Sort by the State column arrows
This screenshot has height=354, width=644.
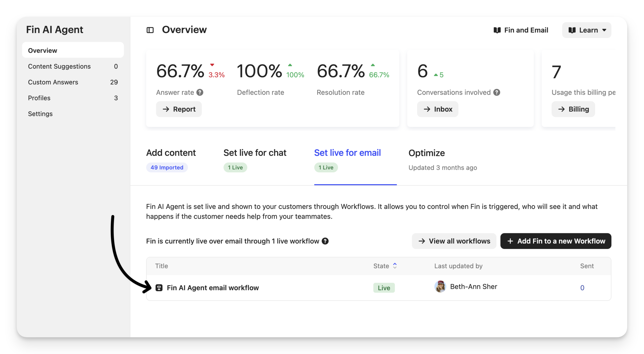point(395,266)
